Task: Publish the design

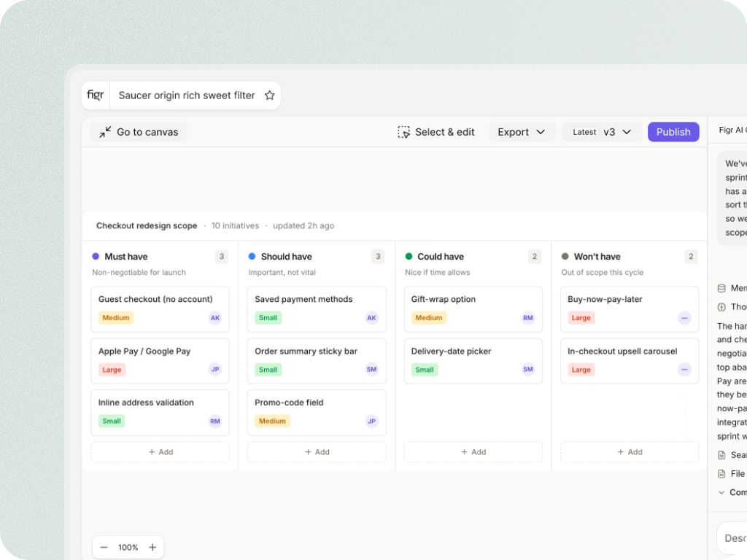Action: pyautogui.click(x=673, y=132)
